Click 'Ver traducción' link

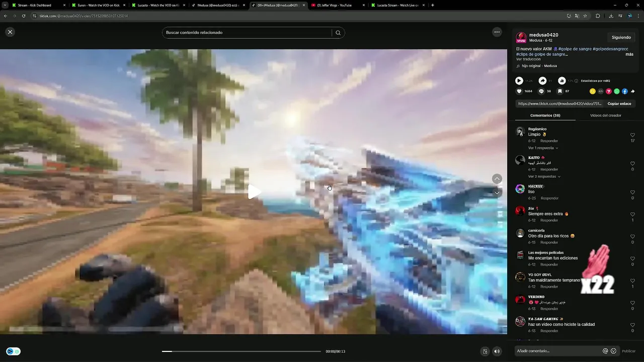[528, 59]
